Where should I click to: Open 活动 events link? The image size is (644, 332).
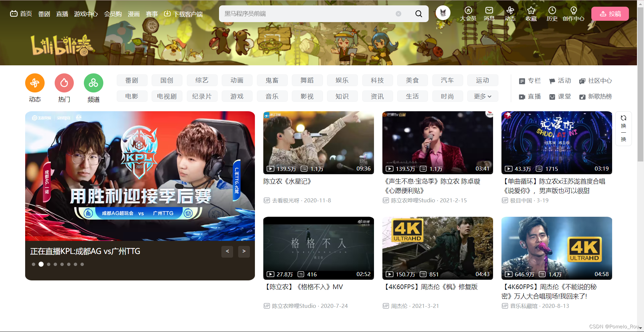(560, 81)
